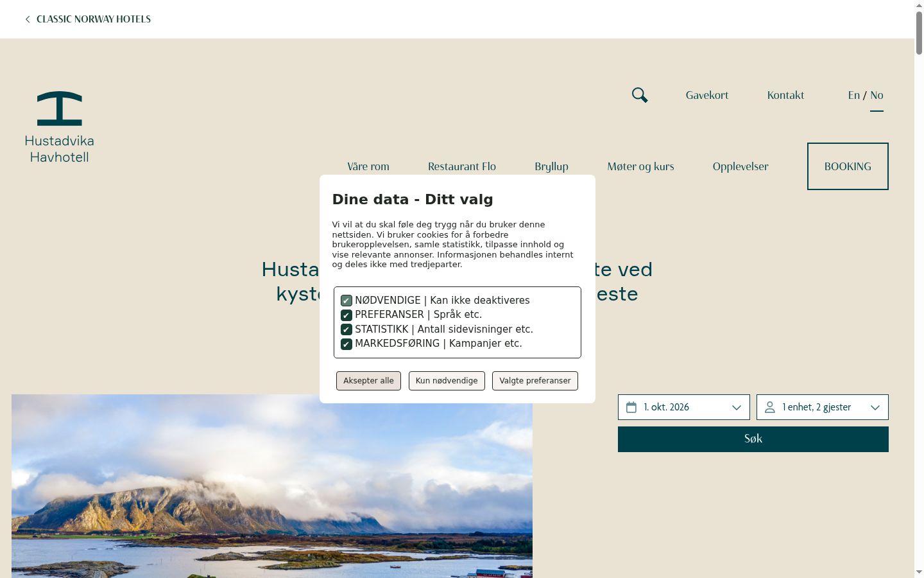Click the coastal landscape hero image
Screen dimensions: 924x578
(272, 486)
